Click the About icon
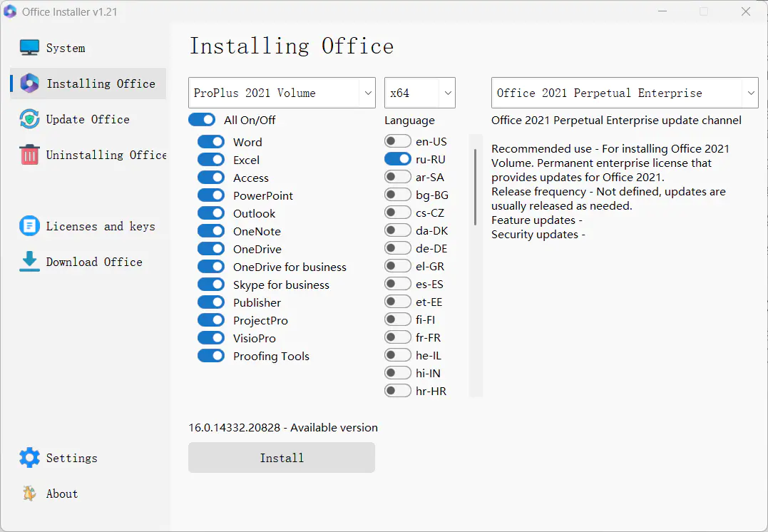Viewport: 768px width, 532px height. (29, 493)
